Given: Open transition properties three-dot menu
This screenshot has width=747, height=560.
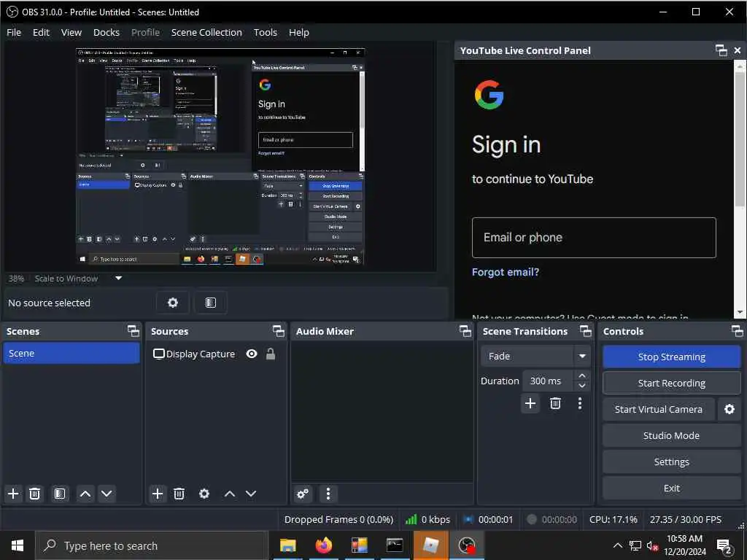Looking at the screenshot, I should pyautogui.click(x=580, y=404).
